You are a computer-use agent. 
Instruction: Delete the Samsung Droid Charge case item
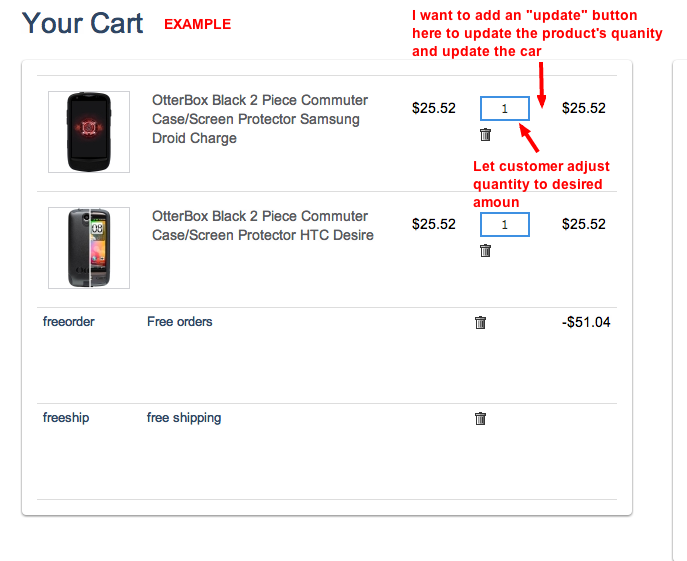[485, 135]
